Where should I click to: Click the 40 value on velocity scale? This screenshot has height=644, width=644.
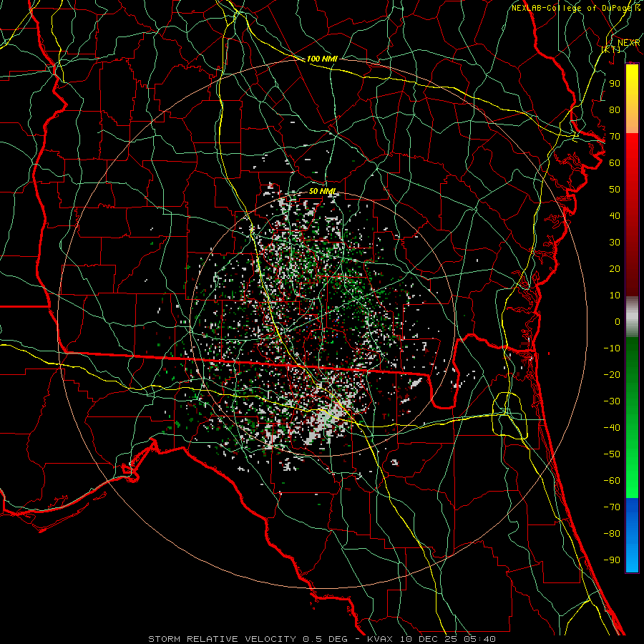coord(615,215)
